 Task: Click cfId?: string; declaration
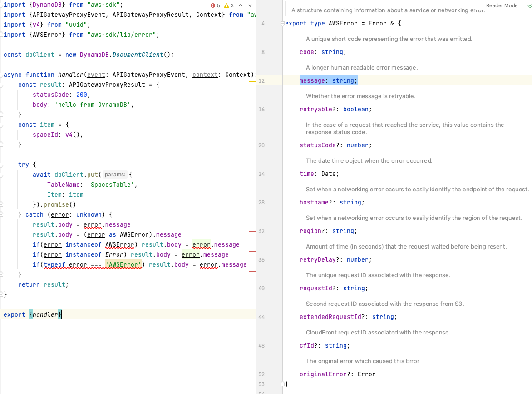[x=325, y=346]
